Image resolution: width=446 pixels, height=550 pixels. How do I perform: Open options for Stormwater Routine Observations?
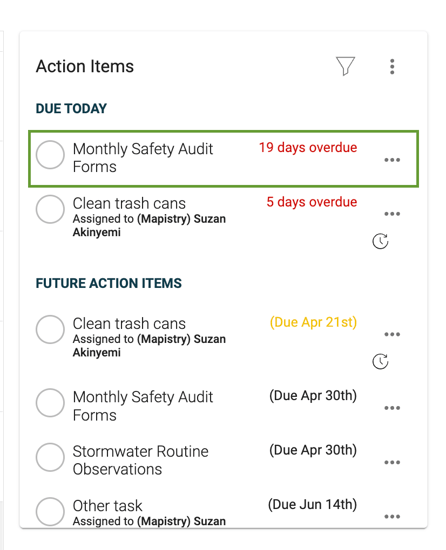(392, 462)
